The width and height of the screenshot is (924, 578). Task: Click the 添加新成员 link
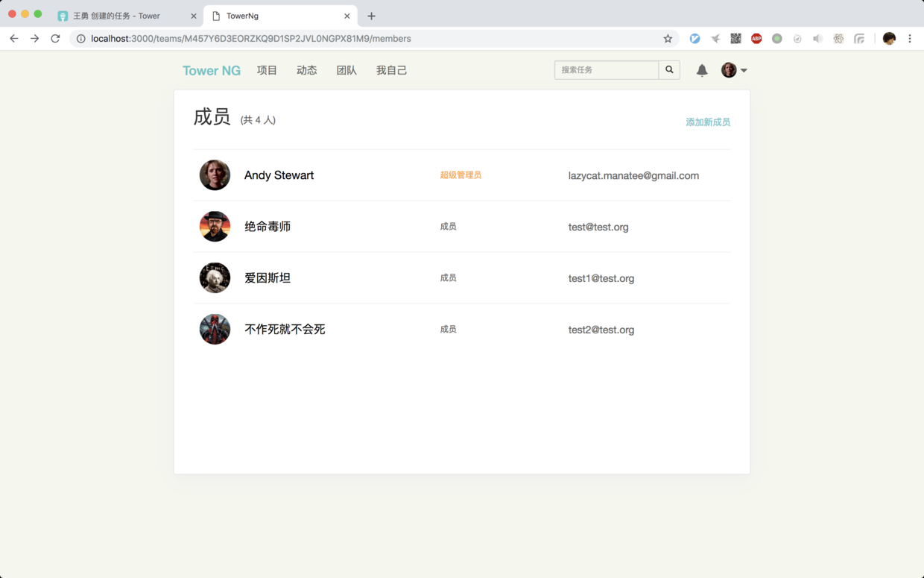pyautogui.click(x=707, y=122)
